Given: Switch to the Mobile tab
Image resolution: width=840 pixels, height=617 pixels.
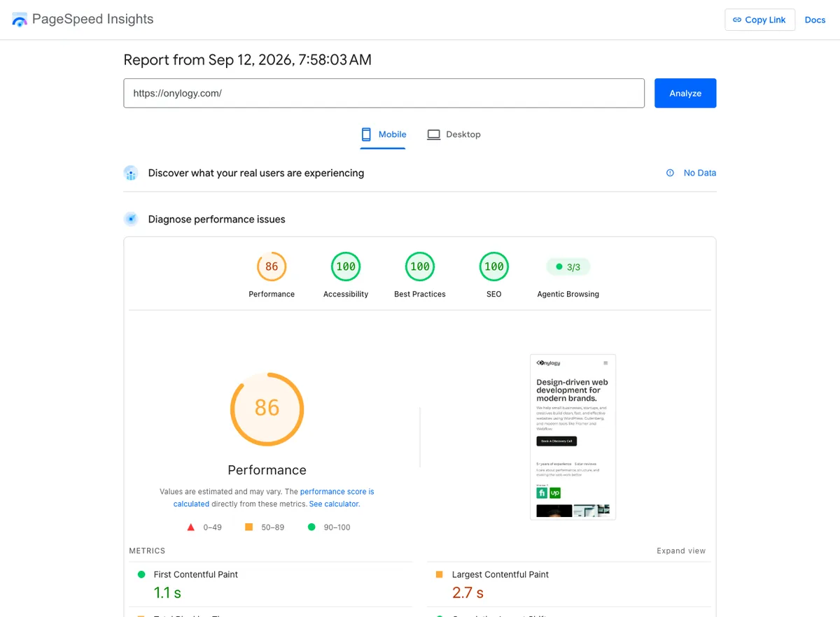Looking at the screenshot, I should click(383, 134).
